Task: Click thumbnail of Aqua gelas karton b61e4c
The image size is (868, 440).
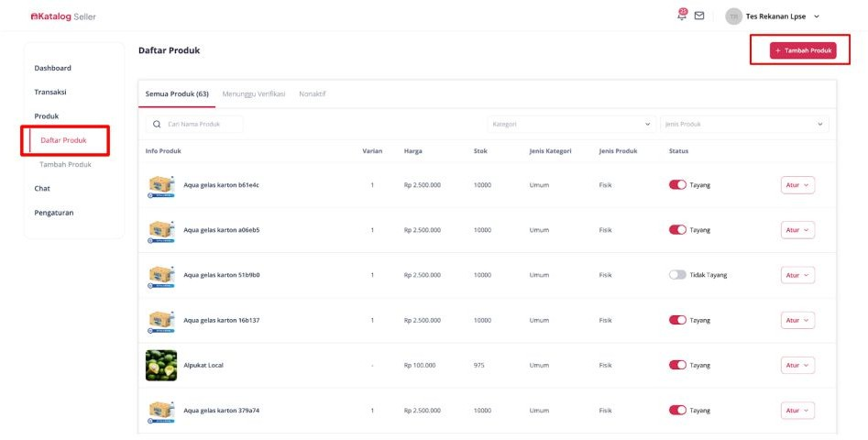Action: pos(161,185)
